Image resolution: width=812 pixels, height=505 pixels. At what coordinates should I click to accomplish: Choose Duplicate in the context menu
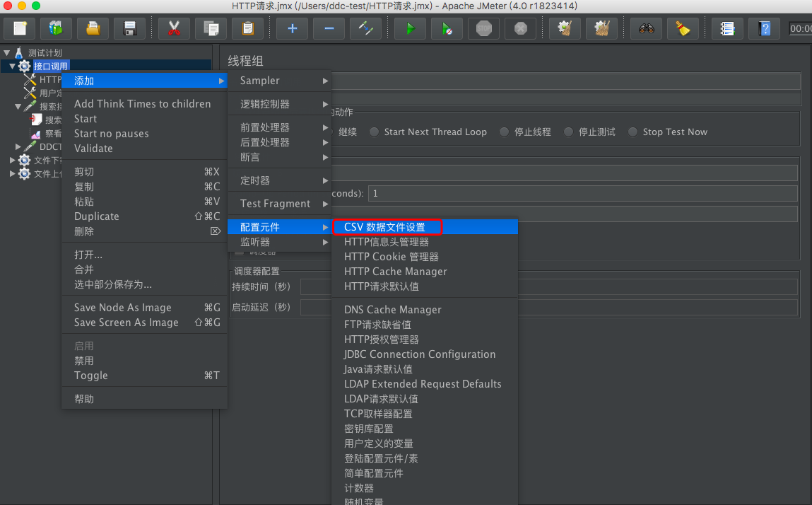[x=144, y=216]
